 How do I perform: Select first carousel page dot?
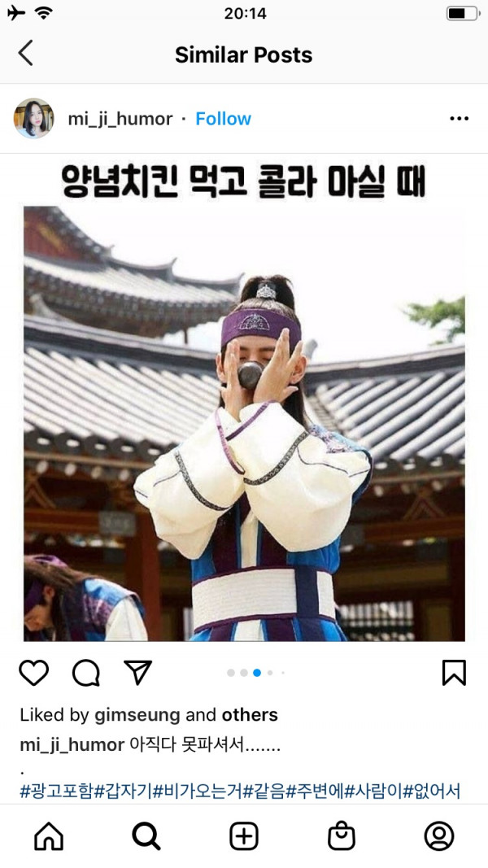(231, 673)
